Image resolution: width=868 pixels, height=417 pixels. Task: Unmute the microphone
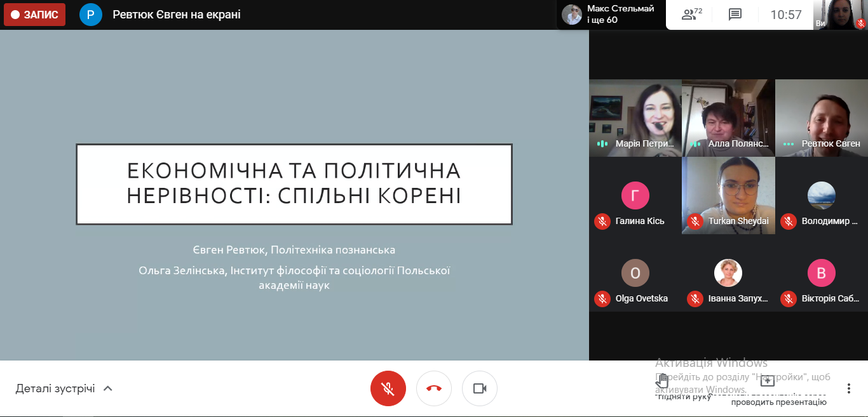pos(388,388)
